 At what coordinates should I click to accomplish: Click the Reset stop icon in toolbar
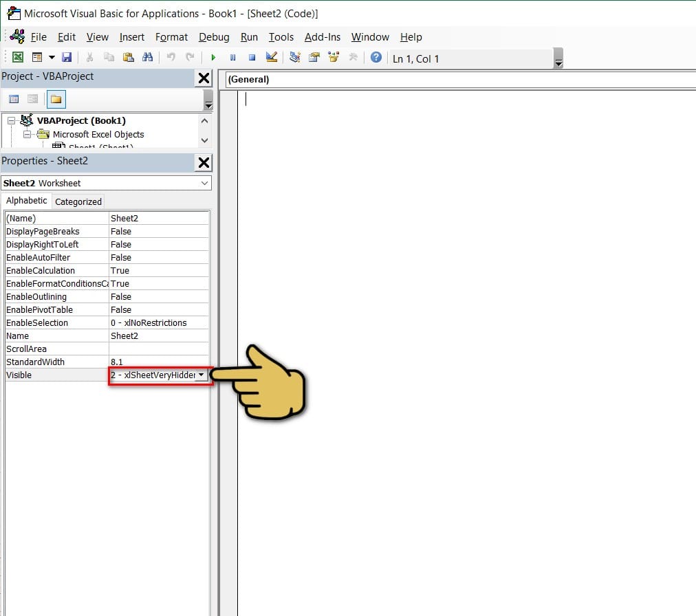tap(252, 58)
